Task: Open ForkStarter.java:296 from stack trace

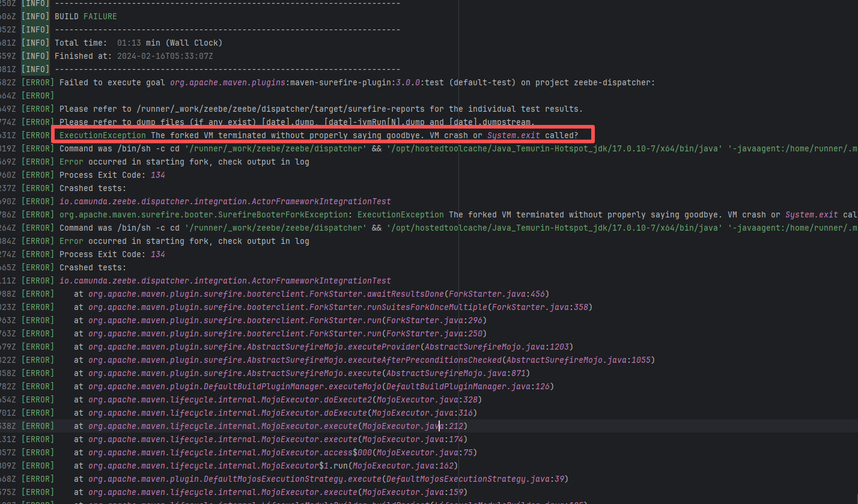Action: [435, 320]
